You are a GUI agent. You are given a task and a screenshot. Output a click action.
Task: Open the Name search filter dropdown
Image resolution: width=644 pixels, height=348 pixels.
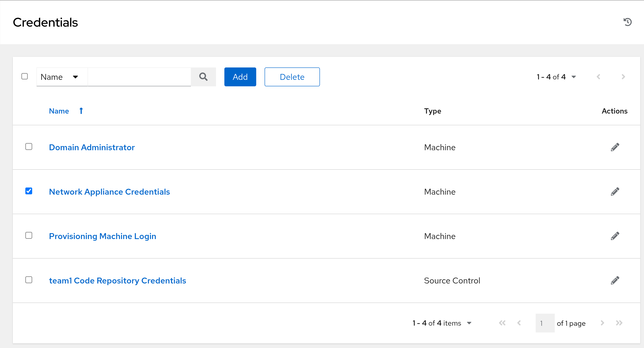62,77
